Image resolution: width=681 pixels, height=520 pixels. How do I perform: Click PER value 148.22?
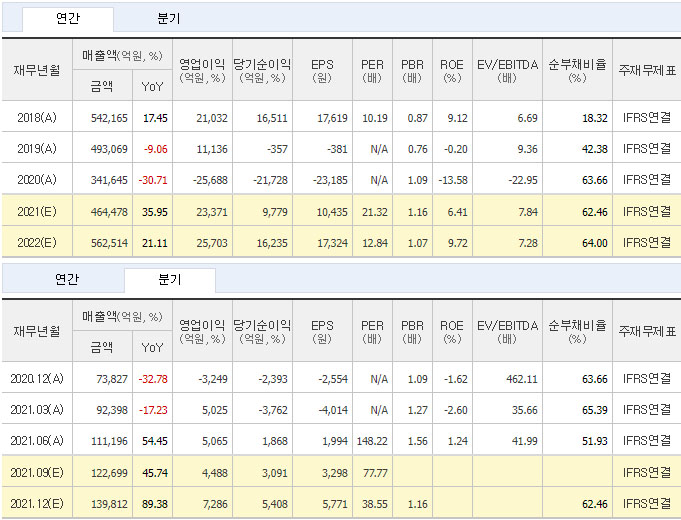372,441
